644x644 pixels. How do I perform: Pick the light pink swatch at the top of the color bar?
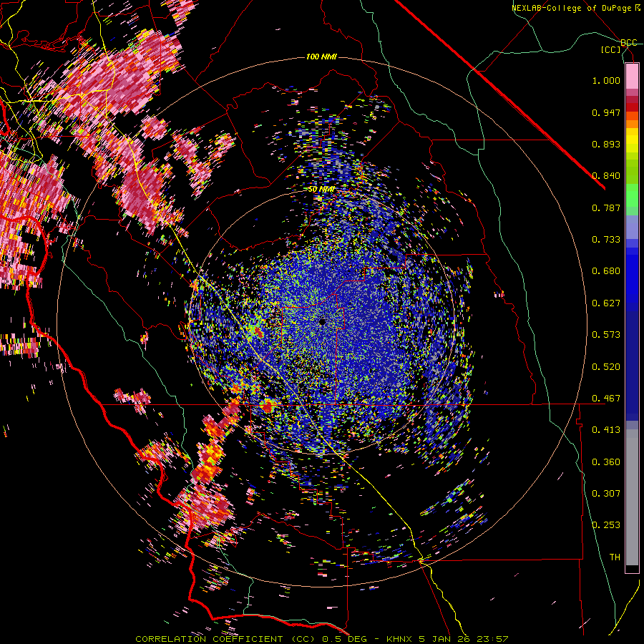coord(632,76)
